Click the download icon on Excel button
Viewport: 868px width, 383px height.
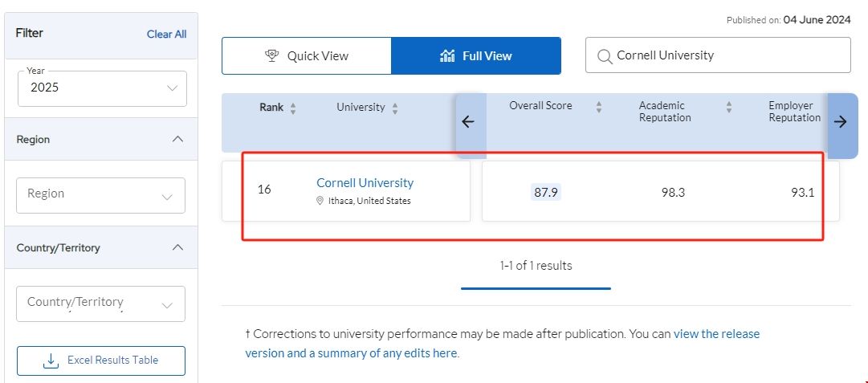click(x=51, y=361)
